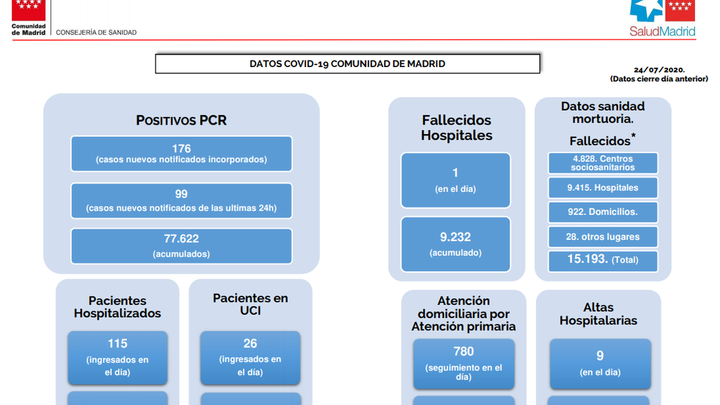Click the 9 altas hospitalarias box
This screenshot has width=720, height=405.
pos(599,363)
